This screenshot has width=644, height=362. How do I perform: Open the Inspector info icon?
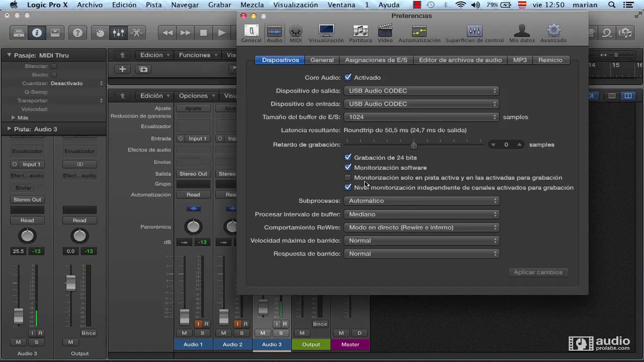pos(37,33)
